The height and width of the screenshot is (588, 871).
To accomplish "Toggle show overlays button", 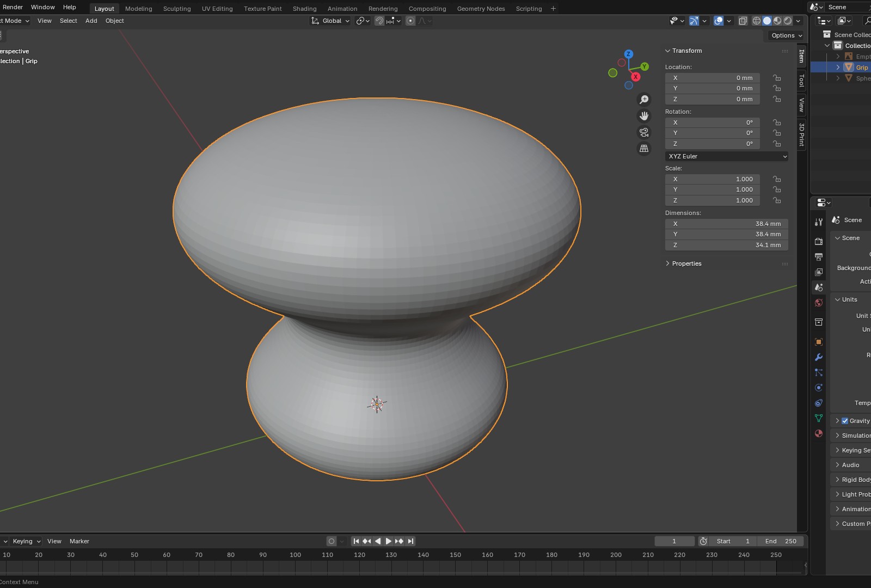I will tap(719, 21).
